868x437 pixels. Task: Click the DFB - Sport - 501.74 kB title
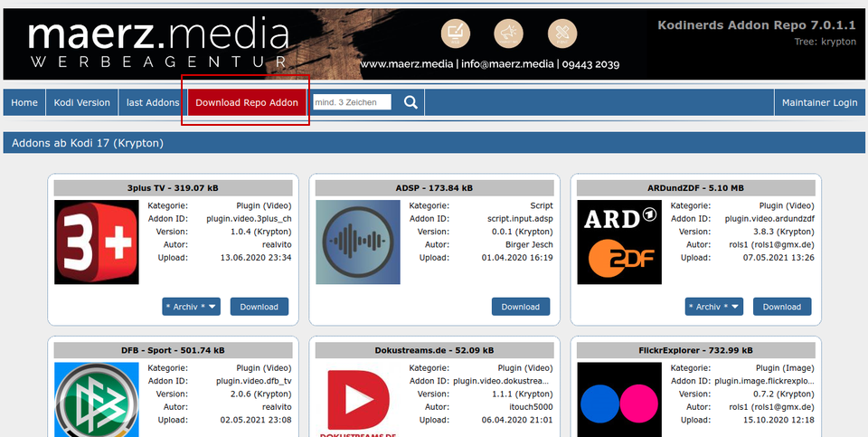[x=173, y=350]
